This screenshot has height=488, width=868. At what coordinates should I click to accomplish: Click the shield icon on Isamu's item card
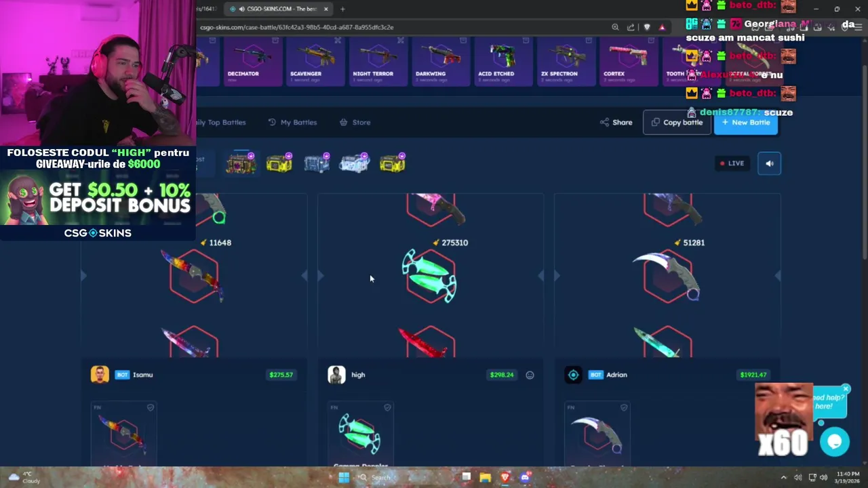[151, 408]
